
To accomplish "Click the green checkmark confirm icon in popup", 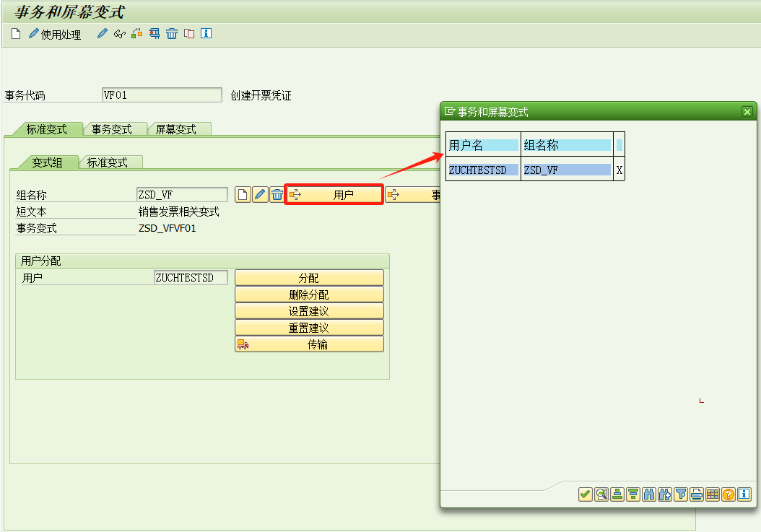I will coord(586,494).
